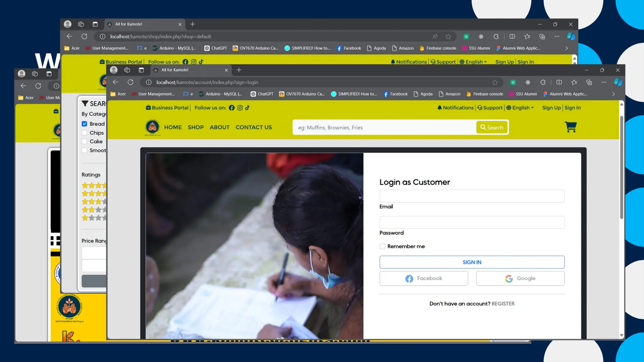Open the SHOP menu item
The image size is (644, 362).
click(x=196, y=127)
